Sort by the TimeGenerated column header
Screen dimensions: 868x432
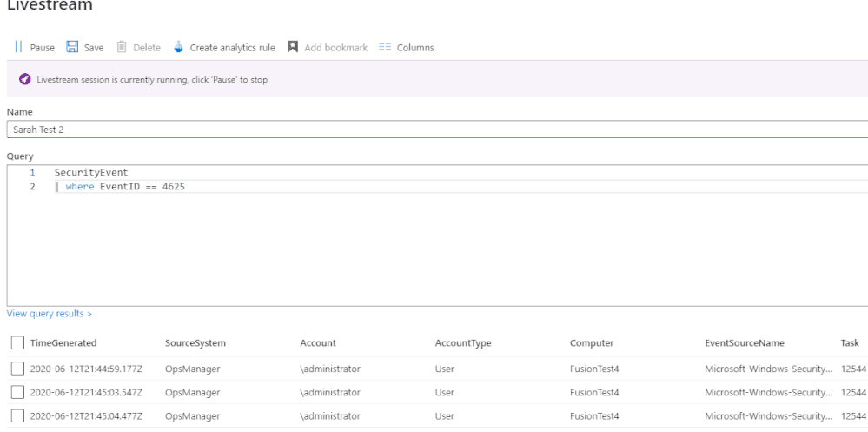coord(63,343)
